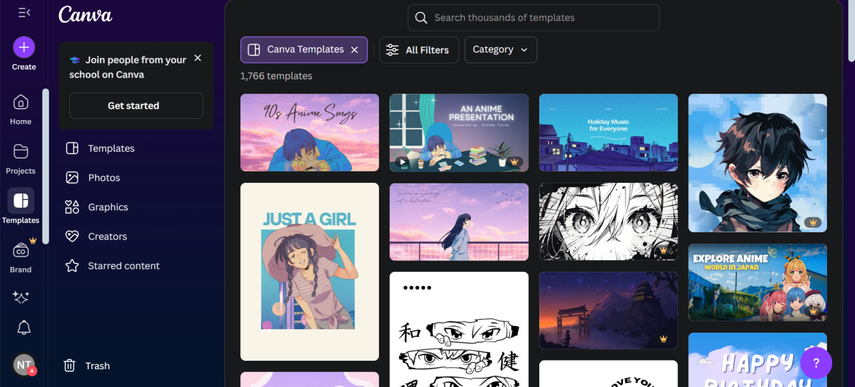Click the crown icon on manga eyes template

point(663,250)
